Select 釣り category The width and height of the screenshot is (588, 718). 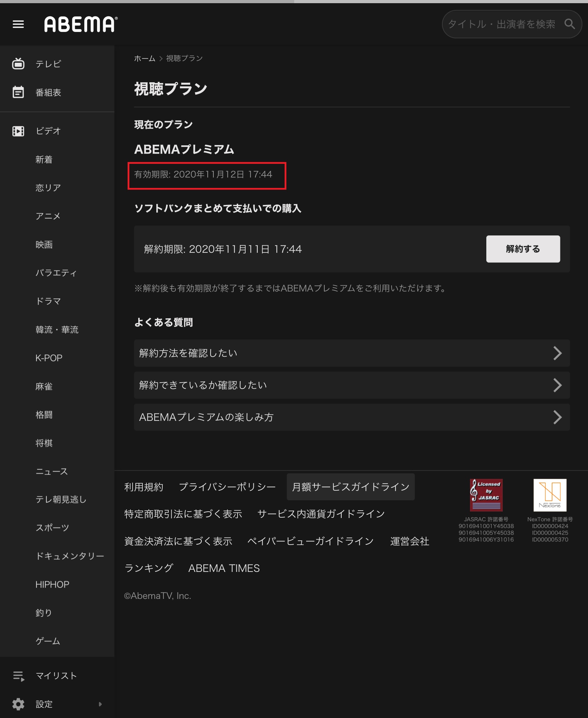click(x=44, y=613)
